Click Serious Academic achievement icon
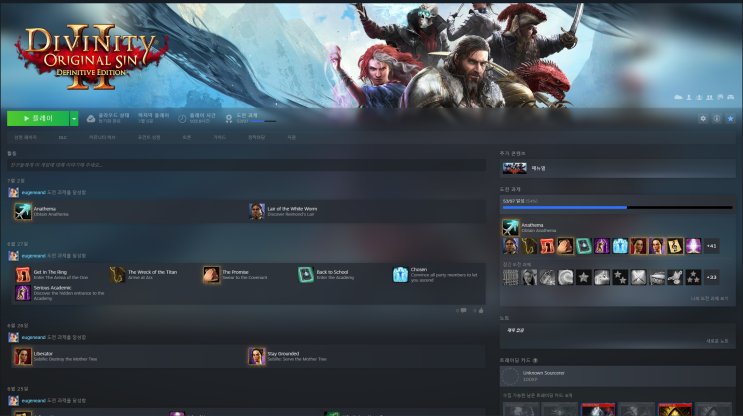The image size is (743, 416). pos(23,293)
